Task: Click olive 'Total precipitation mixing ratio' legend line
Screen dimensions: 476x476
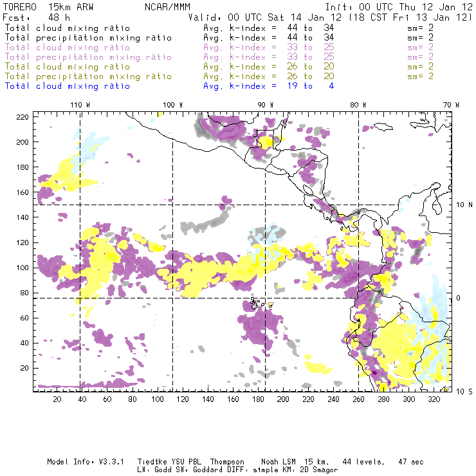Action: [88, 76]
